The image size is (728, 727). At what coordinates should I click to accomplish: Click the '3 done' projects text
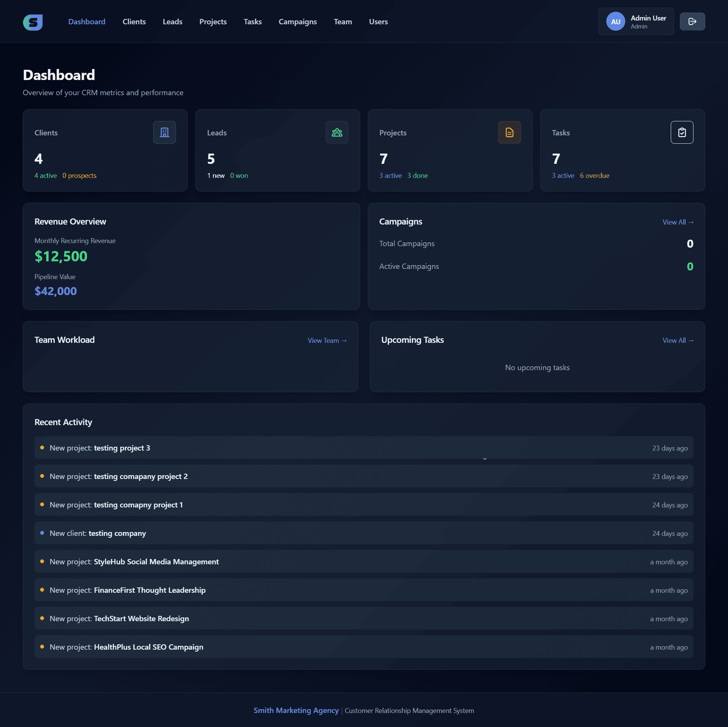point(417,176)
